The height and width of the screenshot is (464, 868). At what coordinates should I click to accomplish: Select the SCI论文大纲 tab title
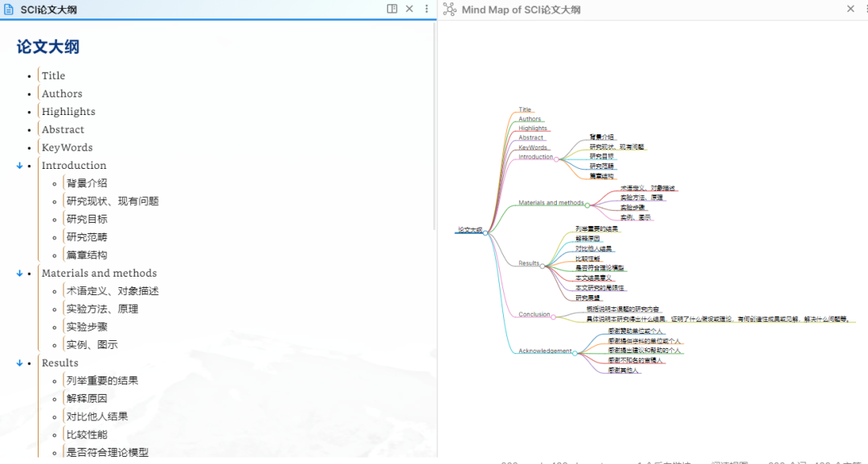[x=49, y=10]
